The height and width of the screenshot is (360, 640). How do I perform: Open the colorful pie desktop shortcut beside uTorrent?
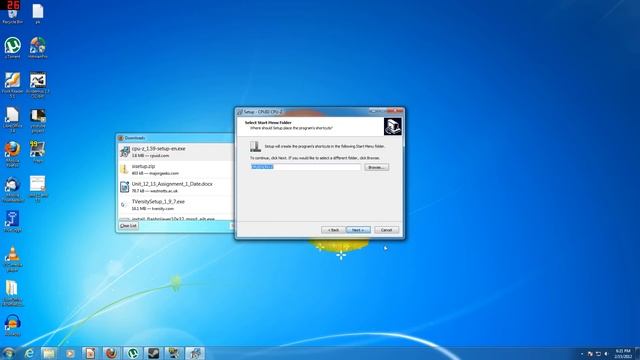[x=38, y=48]
